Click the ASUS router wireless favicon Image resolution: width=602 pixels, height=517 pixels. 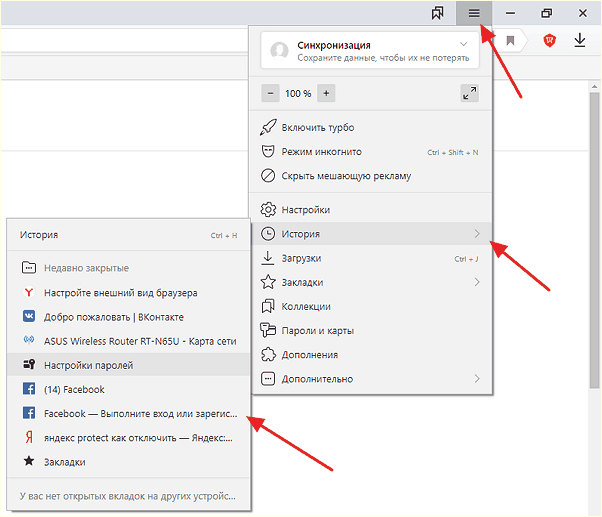tap(29, 340)
